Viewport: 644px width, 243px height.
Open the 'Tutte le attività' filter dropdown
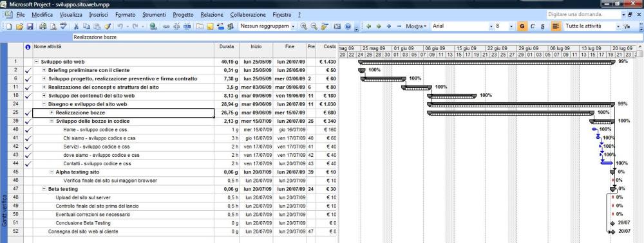pyautogui.click(x=618, y=26)
